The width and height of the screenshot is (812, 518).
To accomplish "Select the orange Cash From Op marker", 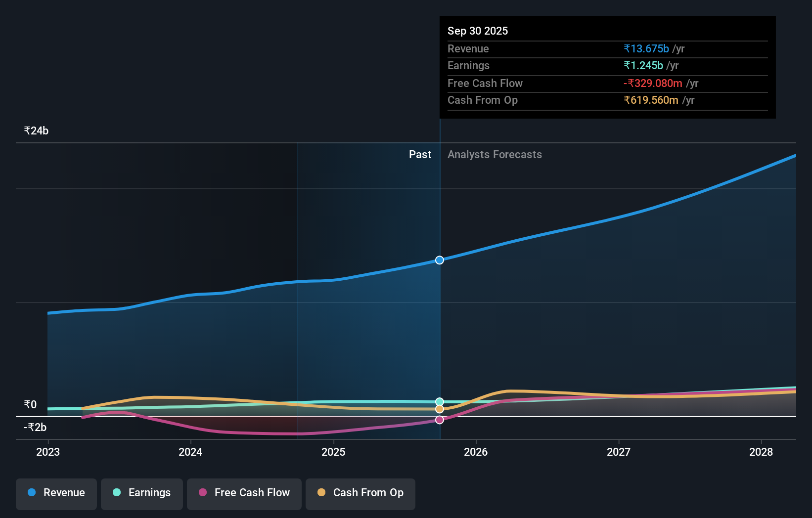I will tap(439, 409).
